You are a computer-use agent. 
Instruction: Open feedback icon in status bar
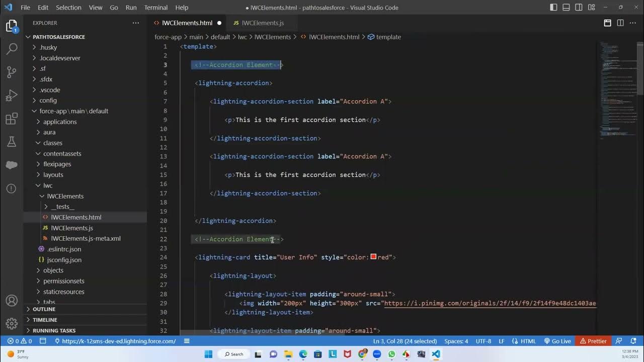619,341
